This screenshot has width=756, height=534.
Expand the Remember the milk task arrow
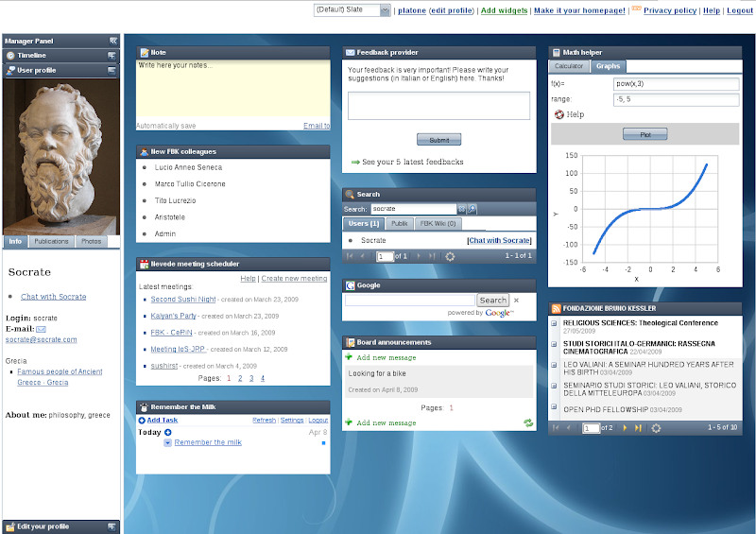coord(168,443)
